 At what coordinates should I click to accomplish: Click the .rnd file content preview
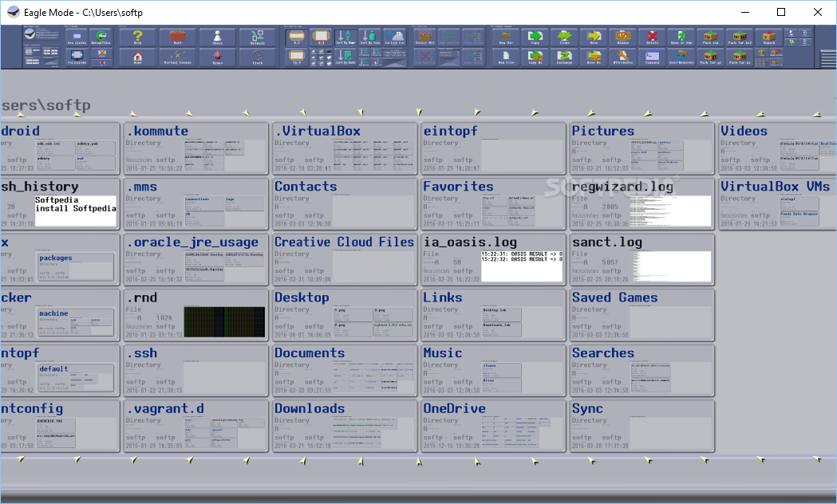pos(224,321)
